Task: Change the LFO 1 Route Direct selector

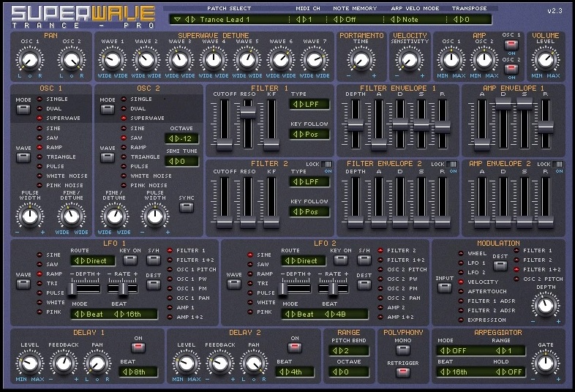Action: [93, 260]
